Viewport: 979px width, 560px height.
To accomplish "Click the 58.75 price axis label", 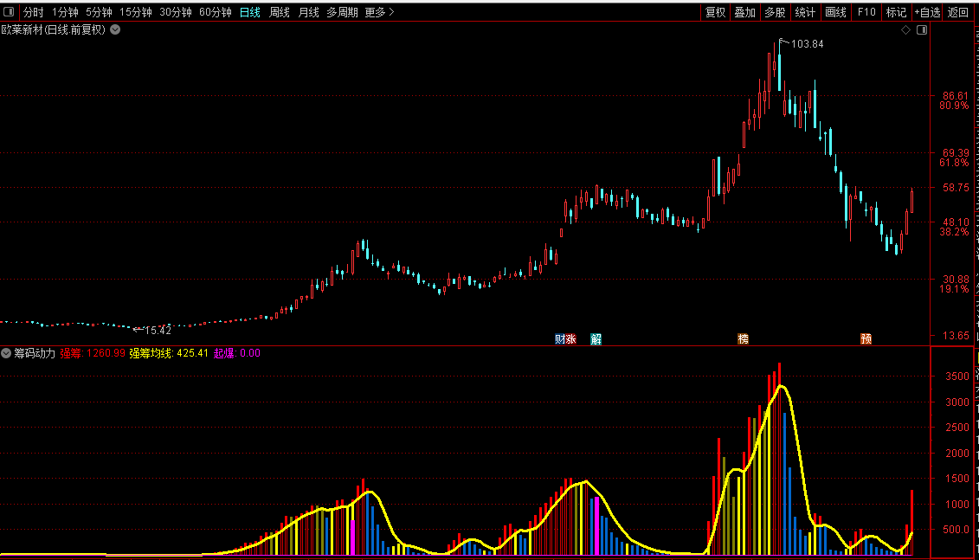I will 956,187.
